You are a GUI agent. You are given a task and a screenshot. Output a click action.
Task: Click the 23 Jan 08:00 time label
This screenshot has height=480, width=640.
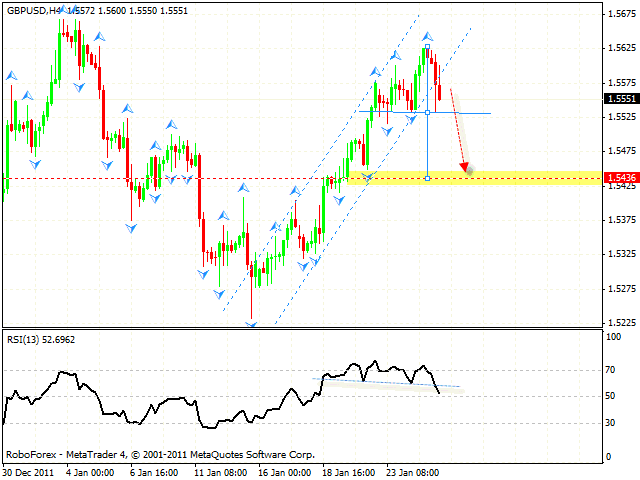[x=413, y=473]
